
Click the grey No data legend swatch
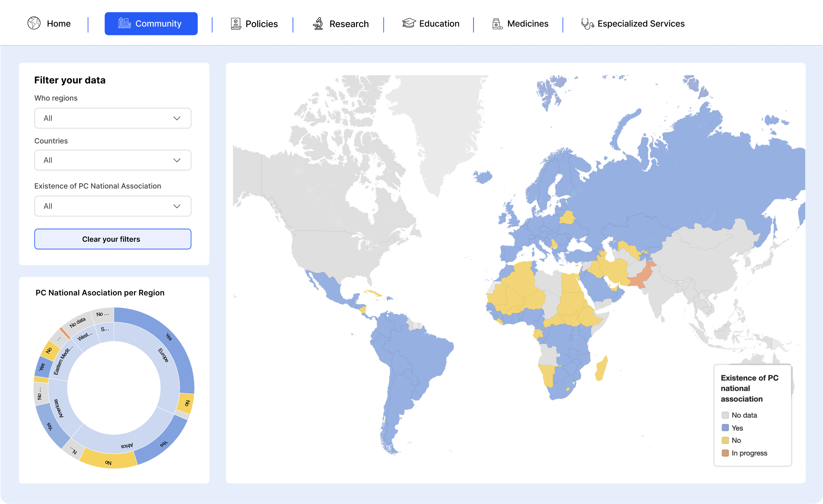725,415
